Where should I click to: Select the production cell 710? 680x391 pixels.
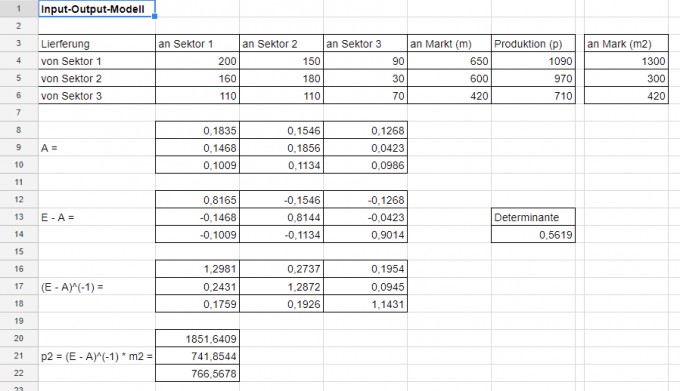click(533, 95)
